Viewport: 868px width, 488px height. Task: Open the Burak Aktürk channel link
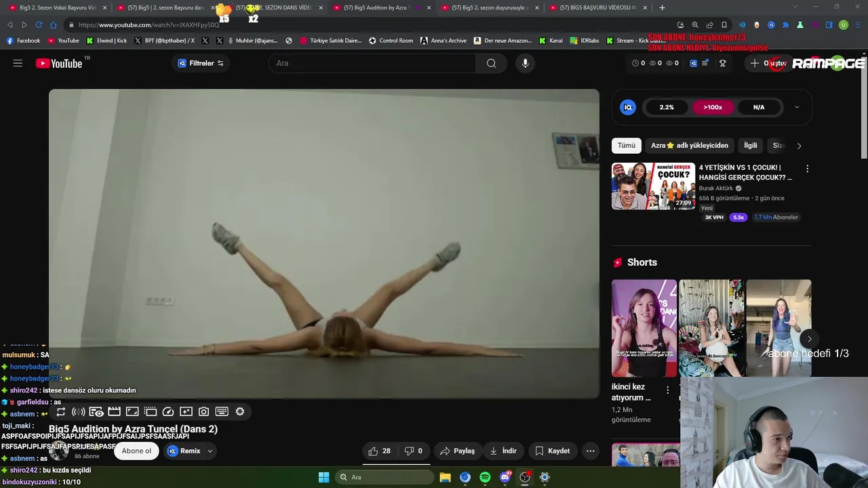point(716,188)
